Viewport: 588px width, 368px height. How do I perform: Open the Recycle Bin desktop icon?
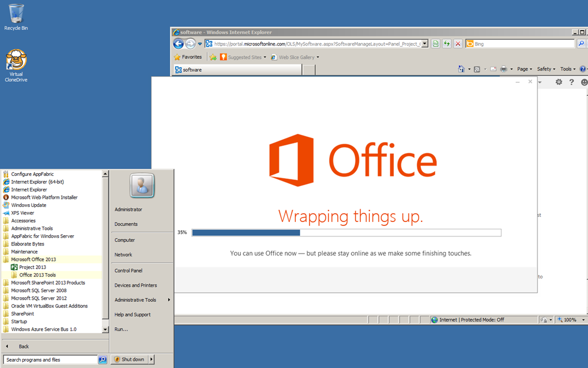pos(16,17)
